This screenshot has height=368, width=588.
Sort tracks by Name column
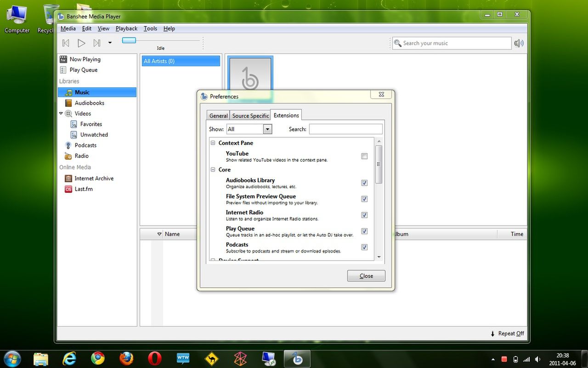click(x=172, y=234)
